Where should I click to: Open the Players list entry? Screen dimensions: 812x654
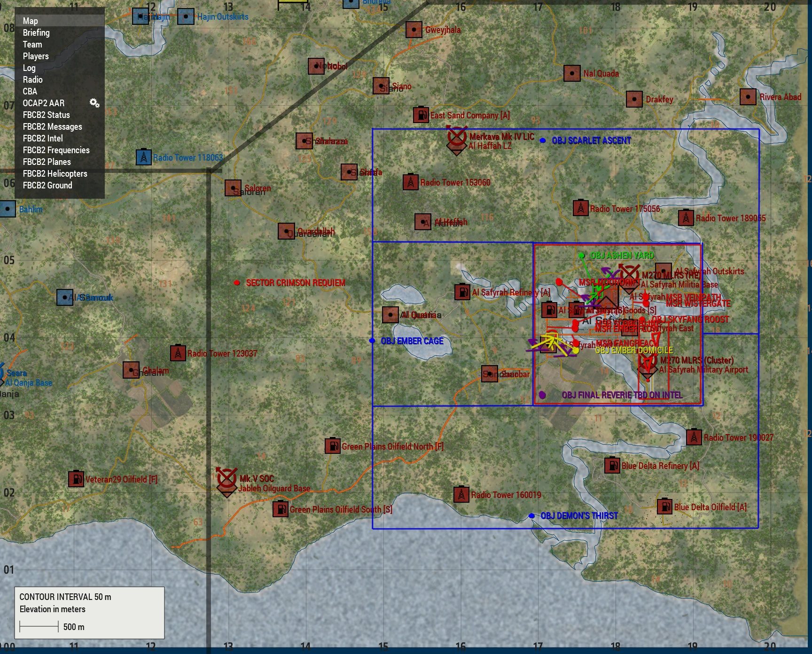click(36, 56)
